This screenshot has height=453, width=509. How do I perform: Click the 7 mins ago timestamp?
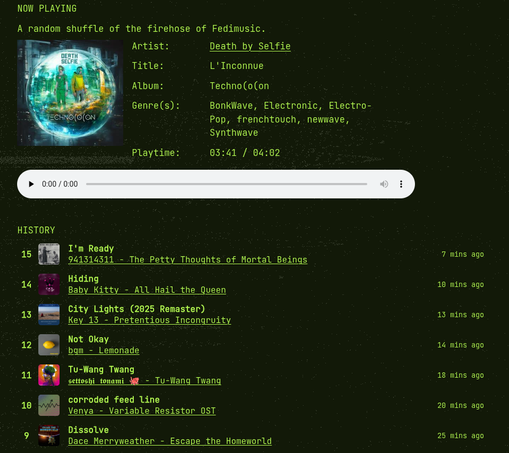click(x=463, y=254)
